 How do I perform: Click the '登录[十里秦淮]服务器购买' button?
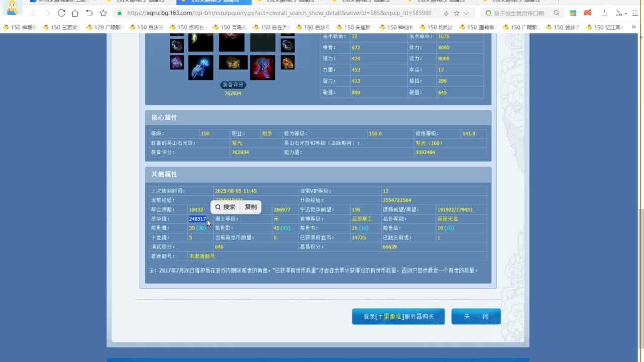[398, 317]
